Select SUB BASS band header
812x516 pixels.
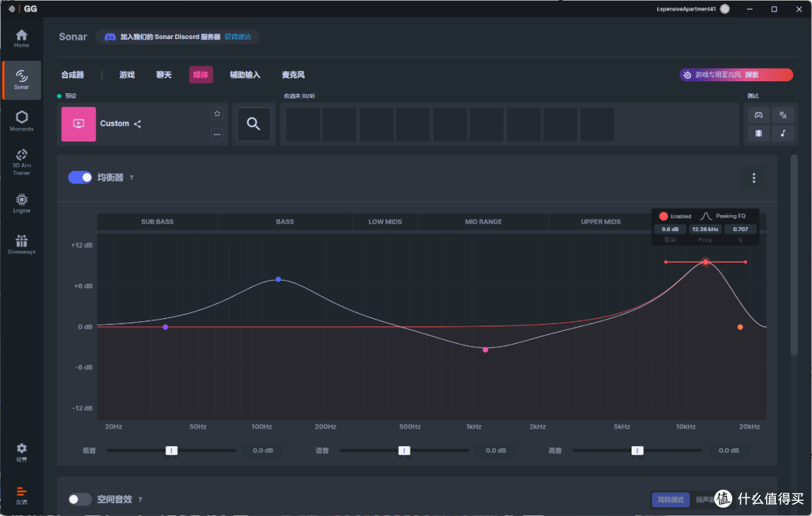pyautogui.click(x=157, y=222)
